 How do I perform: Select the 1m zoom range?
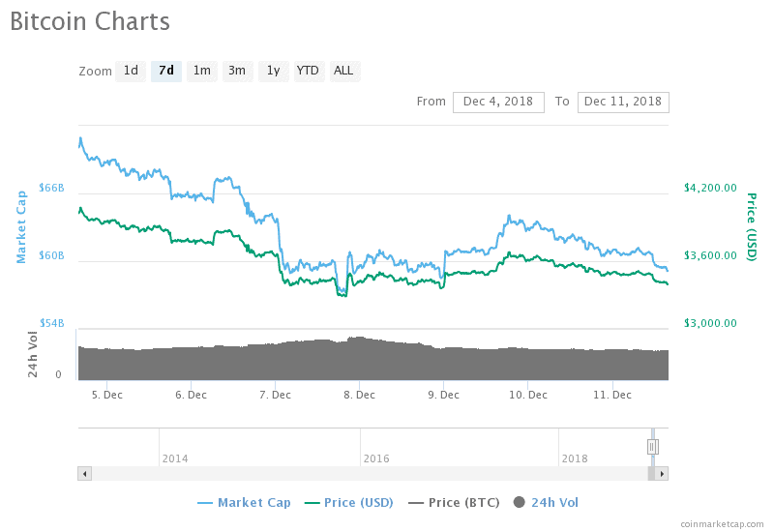coord(202,71)
